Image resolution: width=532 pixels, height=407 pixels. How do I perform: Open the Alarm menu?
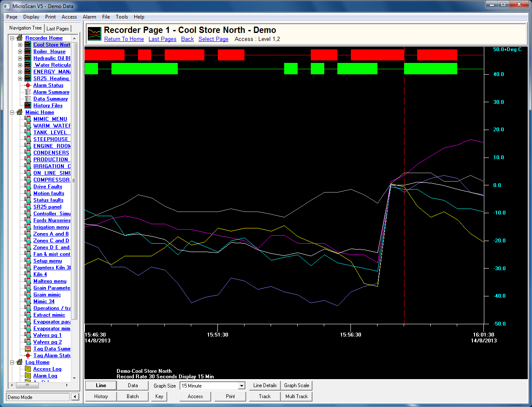(90, 17)
